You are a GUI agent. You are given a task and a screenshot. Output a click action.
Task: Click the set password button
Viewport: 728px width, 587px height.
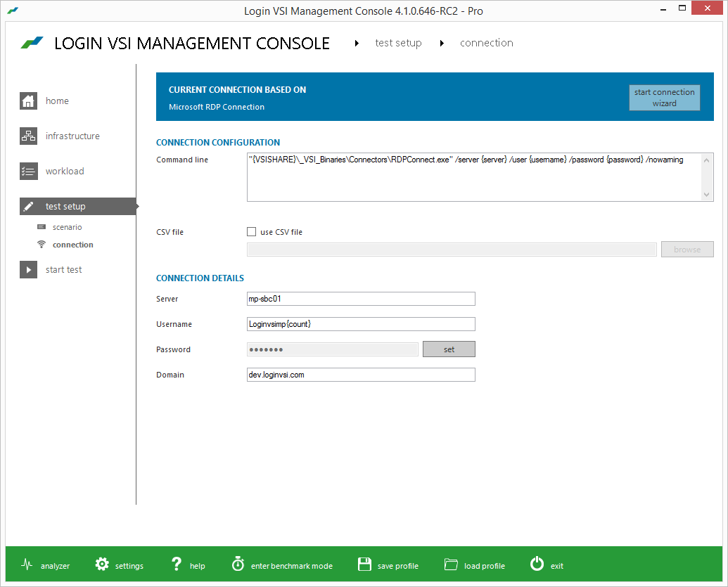(x=449, y=349)
